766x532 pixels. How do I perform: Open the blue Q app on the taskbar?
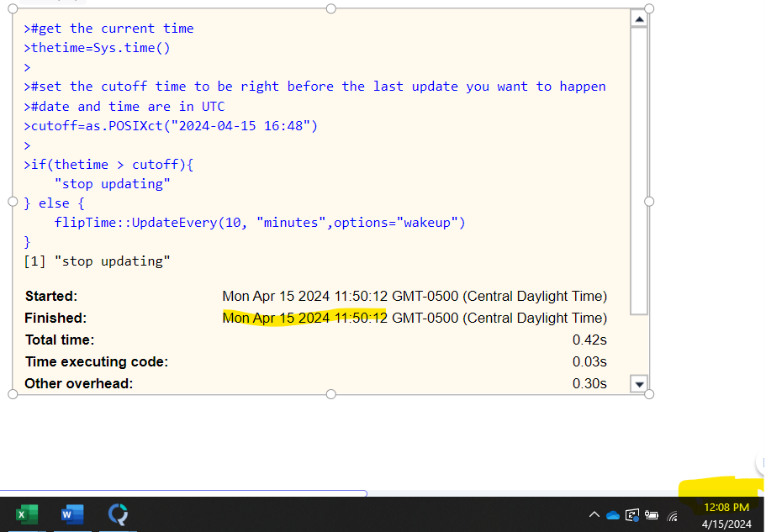(119, 514)
